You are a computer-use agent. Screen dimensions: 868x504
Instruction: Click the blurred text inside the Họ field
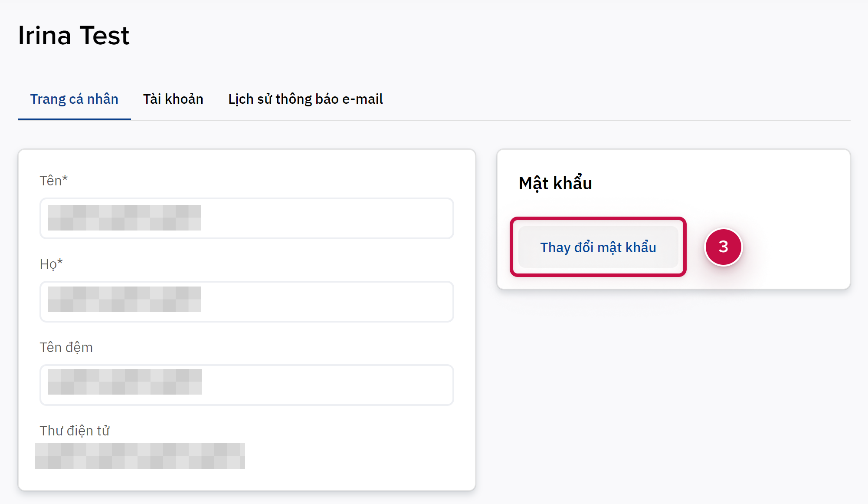[124, 299]
